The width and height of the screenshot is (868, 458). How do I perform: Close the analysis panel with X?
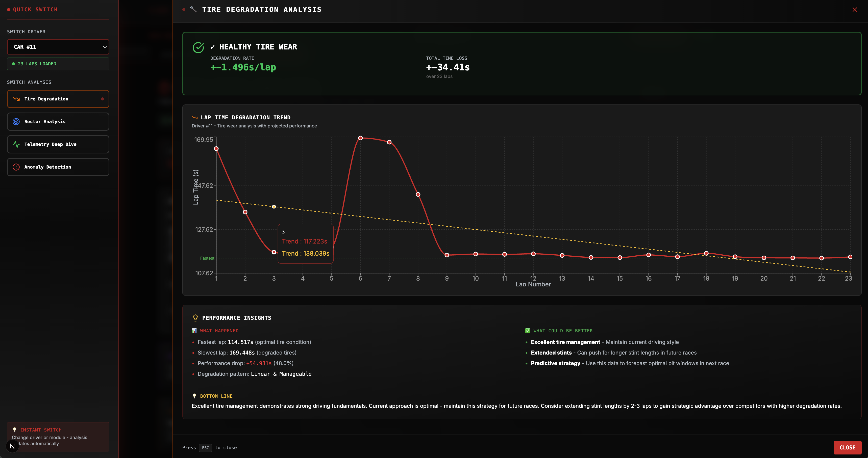pos(855,9)
